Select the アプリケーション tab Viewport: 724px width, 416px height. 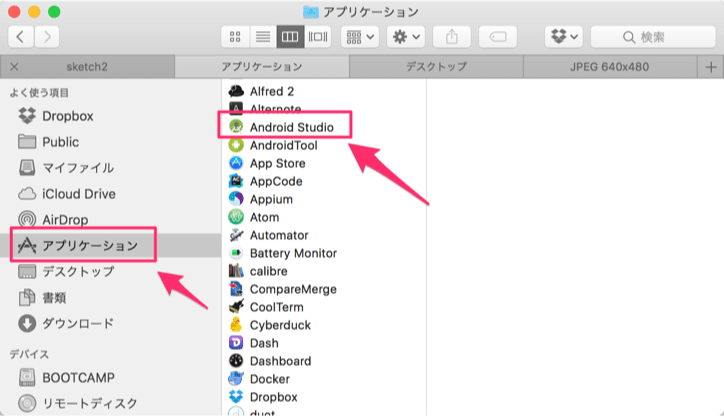point(262,67)
